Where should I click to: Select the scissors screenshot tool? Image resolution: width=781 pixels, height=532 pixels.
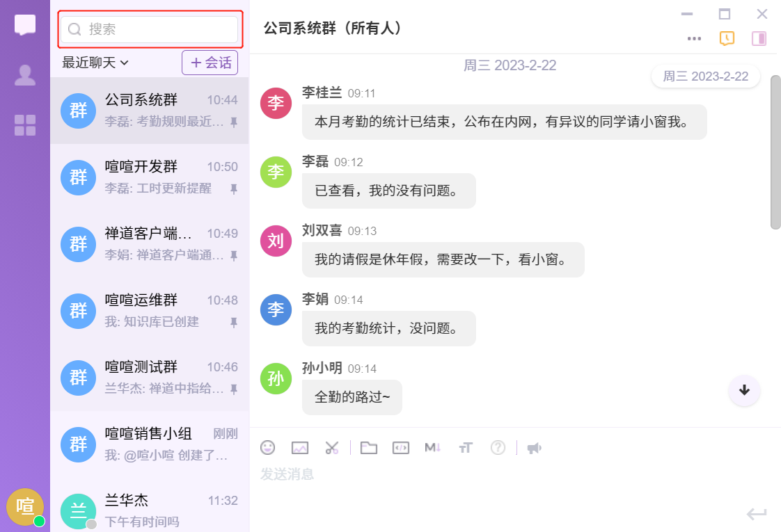click(x=331, y=448)
